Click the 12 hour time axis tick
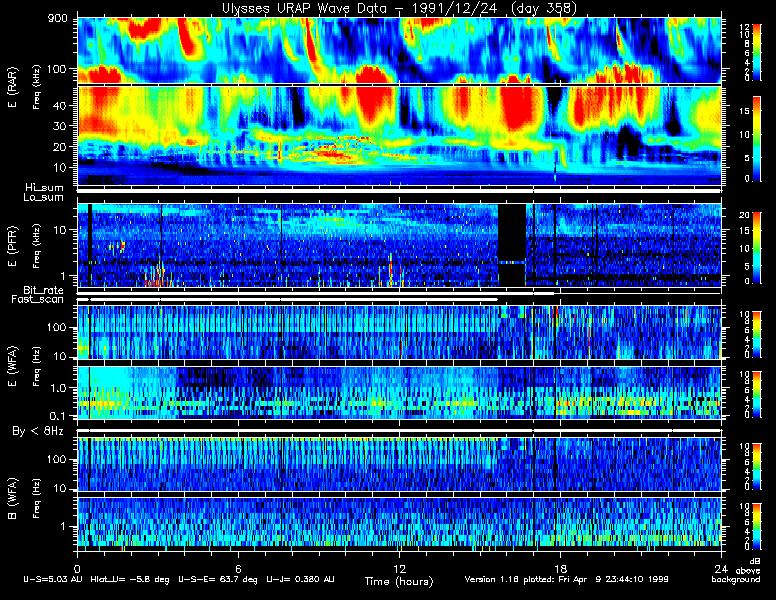 (x=399, y=568)
